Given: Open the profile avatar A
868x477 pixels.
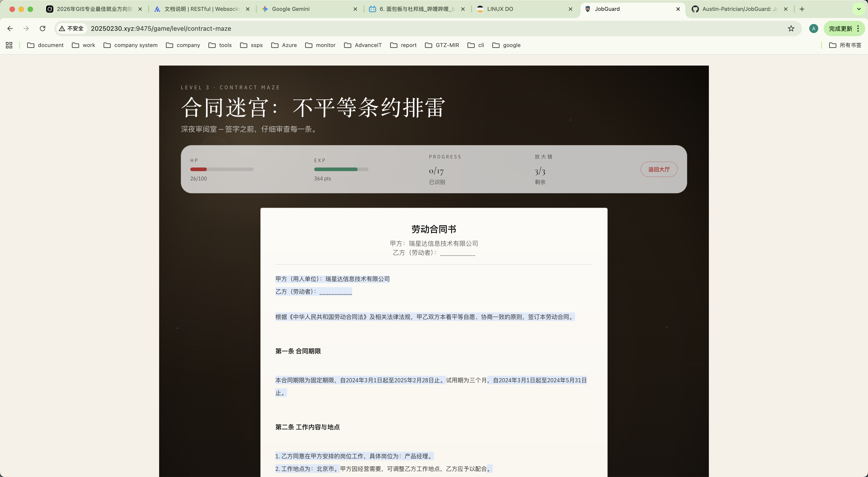Looking at the screenshot, I should (814, 29).
